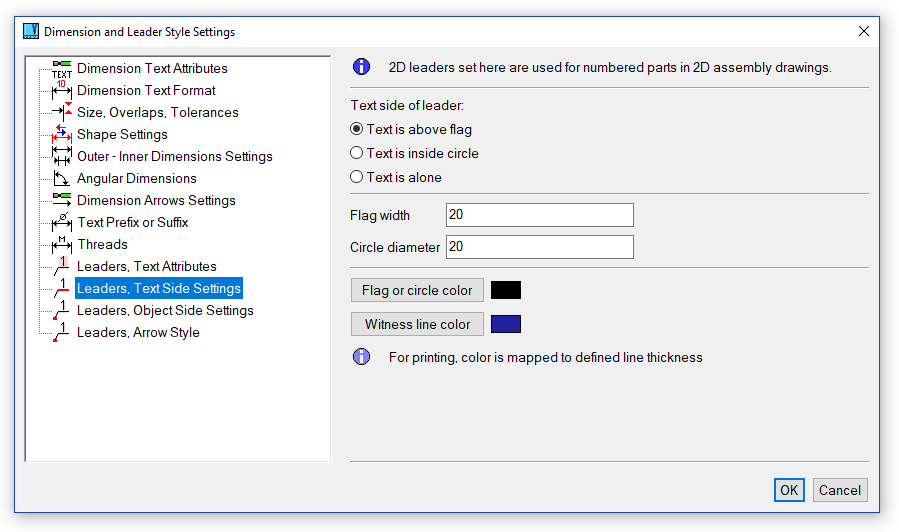The height and width of the screenshot is (532, 899).
Task: Confirm settings with the OK button
Action: [x=789, y=490]
